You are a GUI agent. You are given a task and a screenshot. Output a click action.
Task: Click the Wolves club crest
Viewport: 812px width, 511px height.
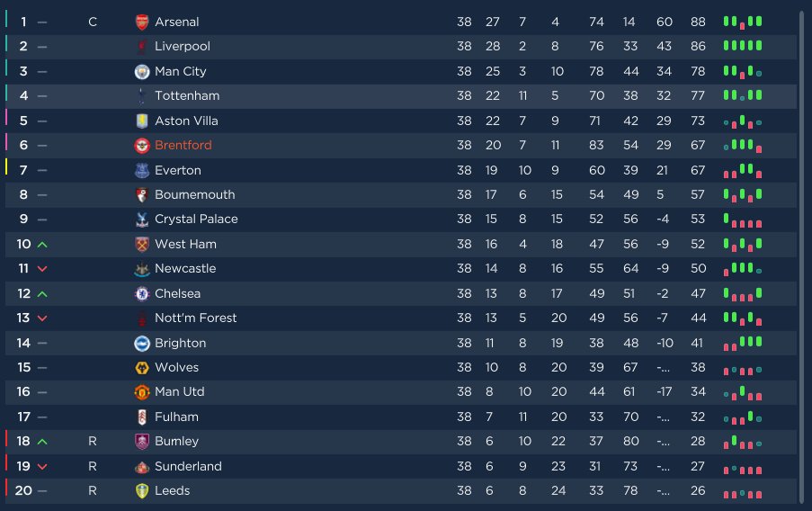coord(142,367)
